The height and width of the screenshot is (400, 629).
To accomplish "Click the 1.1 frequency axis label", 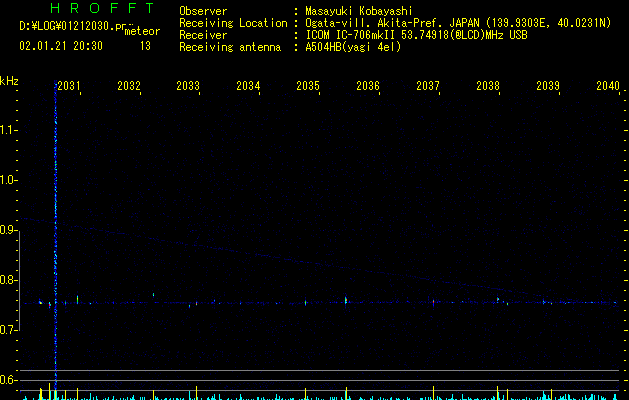I will (x=8, y=130).
